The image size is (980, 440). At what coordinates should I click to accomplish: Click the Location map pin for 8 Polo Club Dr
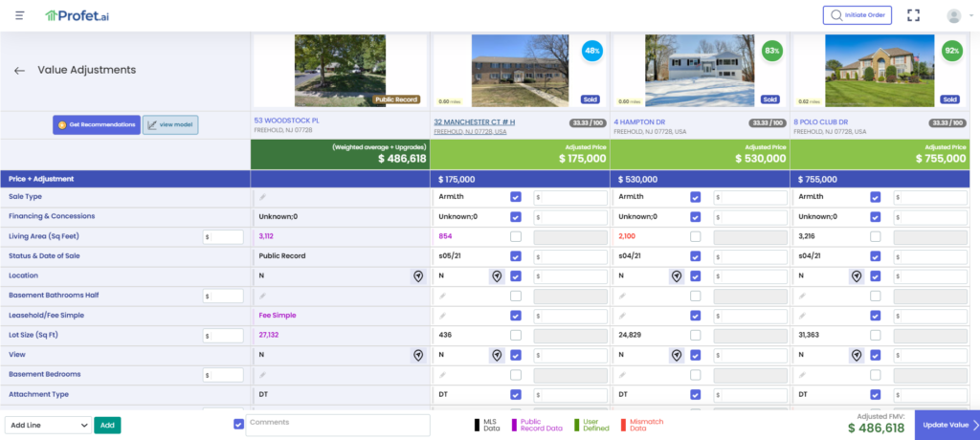click(857, 275)
